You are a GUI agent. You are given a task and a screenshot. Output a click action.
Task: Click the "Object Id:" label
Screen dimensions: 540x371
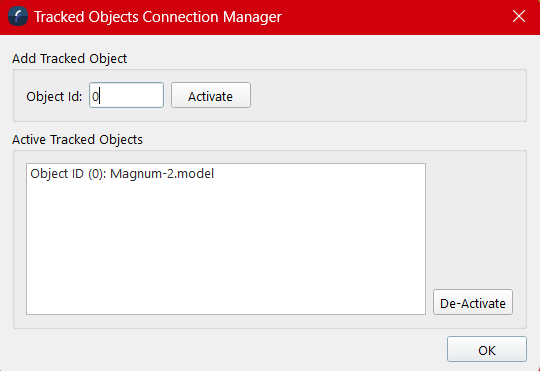pos(54,96)
